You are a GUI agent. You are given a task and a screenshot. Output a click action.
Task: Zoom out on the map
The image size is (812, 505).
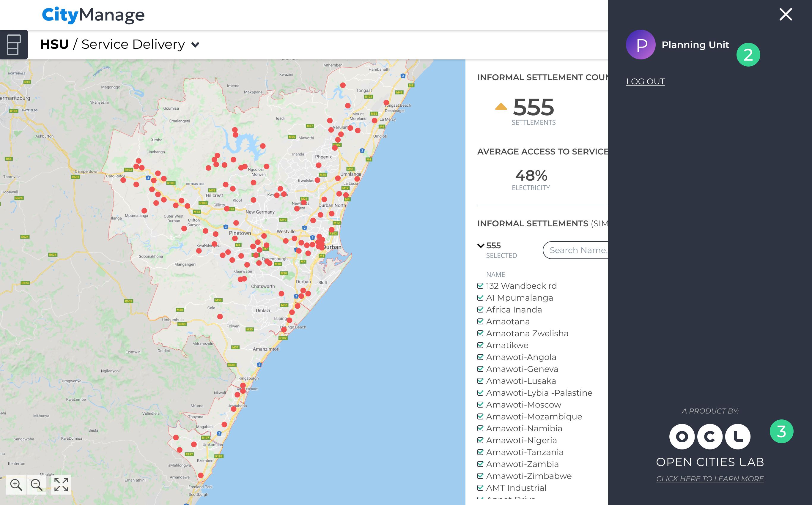[37, 484]
